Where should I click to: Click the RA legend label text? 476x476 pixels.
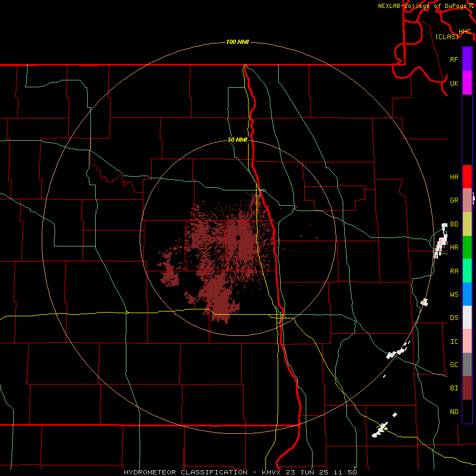point(454,271)
